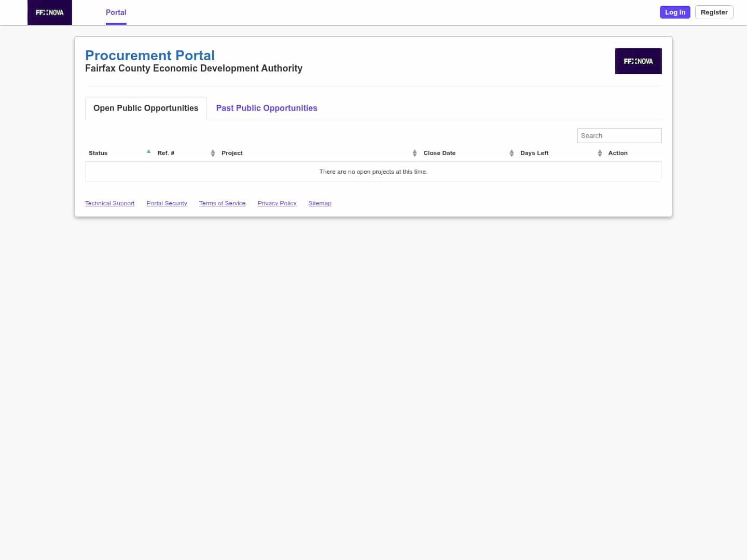Sort table by Days Left column
This screenshot has width=747, height=560.
tap(561, 153)
